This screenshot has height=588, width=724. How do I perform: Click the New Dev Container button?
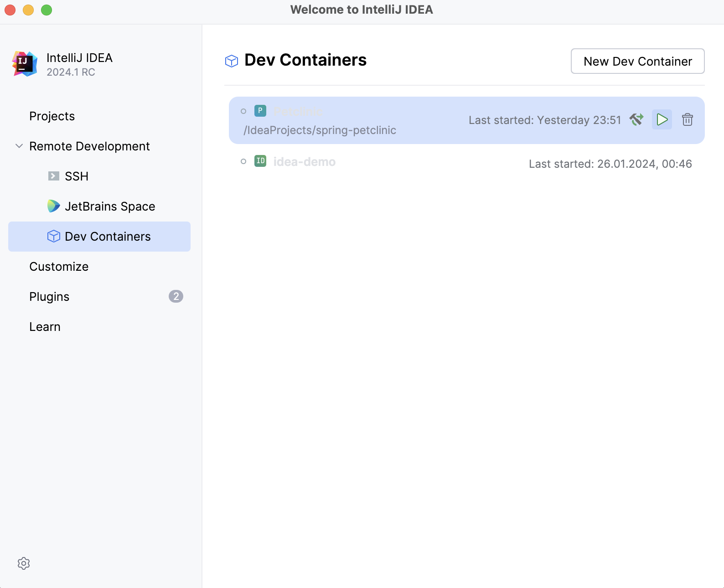tap(638, 61)
